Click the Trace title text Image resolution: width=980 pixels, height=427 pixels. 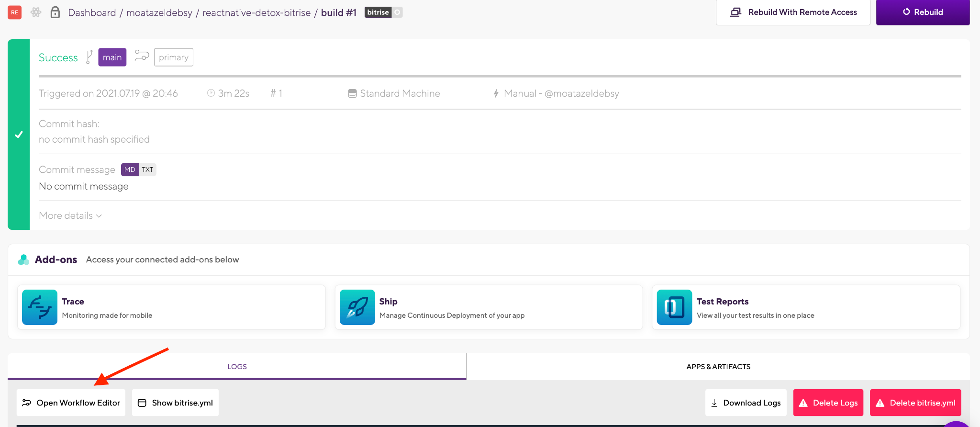[73, 302]
